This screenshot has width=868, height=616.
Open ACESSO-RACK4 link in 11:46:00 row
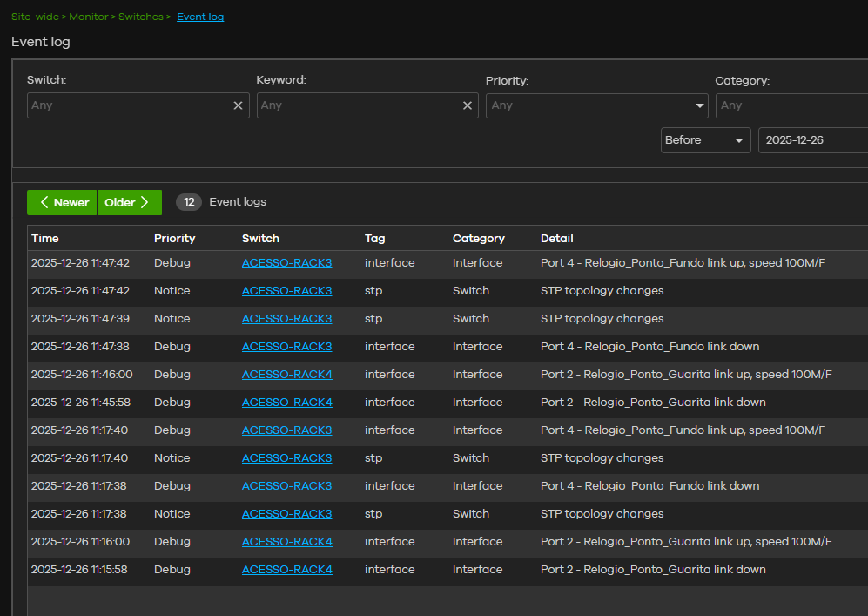[x=286, y=375]
